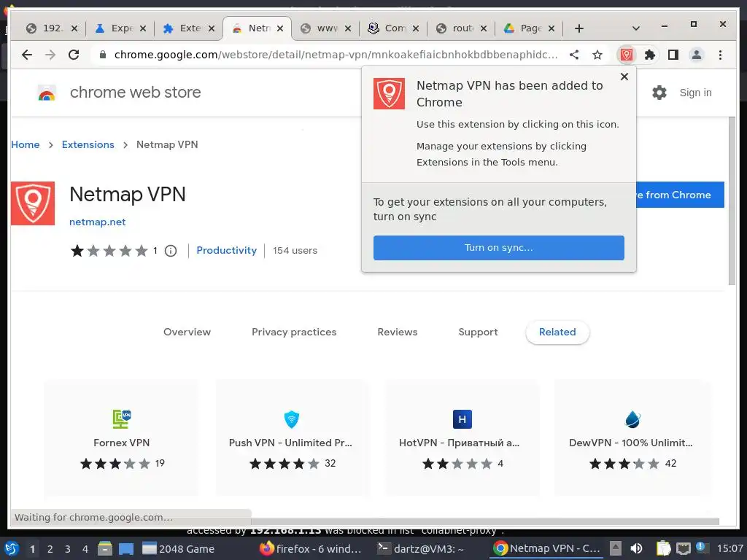This screenshot has width=747, height=560.
Task: Open the Reviews tab
Action: (x=398, y=332)
